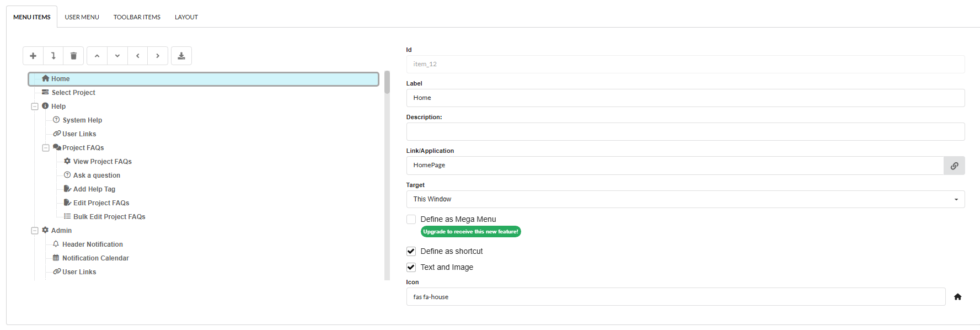Click the chat bubbles icon of Project FAQs
Viewport: 980px width, 330px height.
(57, 147)
